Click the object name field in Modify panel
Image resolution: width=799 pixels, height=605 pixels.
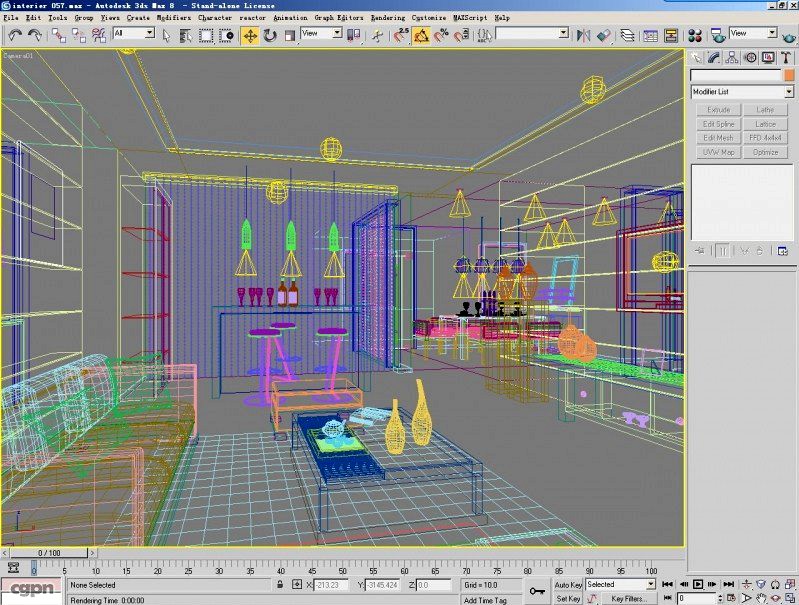[x=736, y=75]
